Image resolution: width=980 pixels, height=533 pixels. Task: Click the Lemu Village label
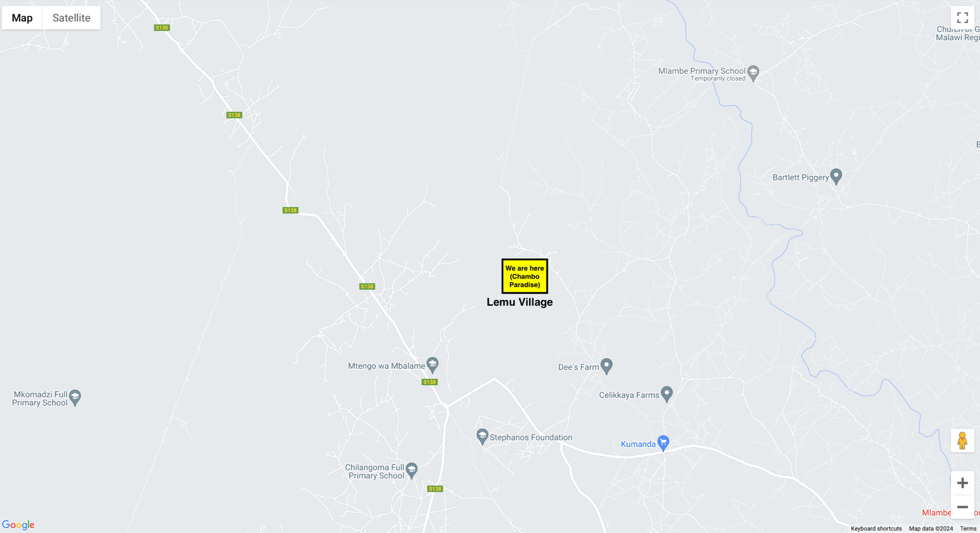pyautogui.click(x=519, y=302)
